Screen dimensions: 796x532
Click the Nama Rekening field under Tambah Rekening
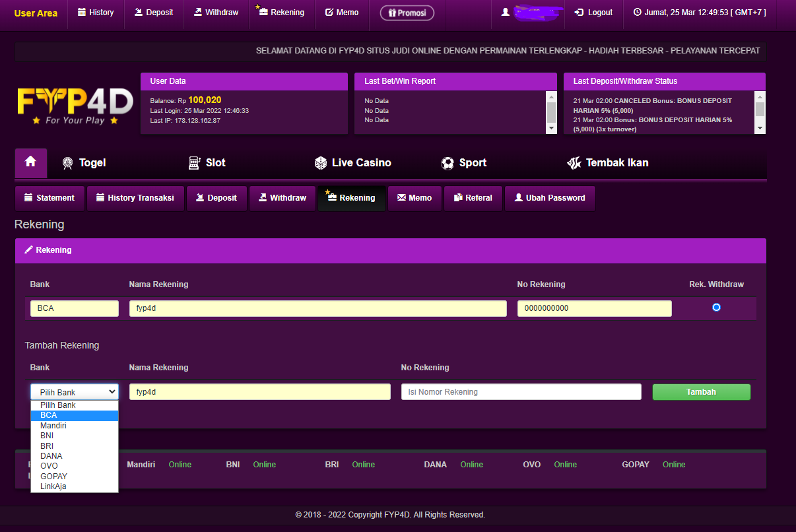click(x=260, y=392)
